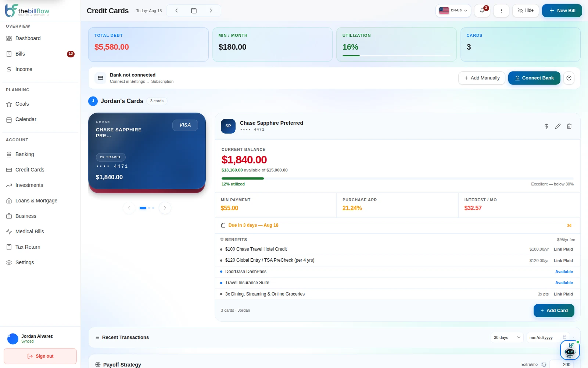
Task: Link Plaid for Global Entry benefit
Action: pyautogui.click(x=563, y=261)
